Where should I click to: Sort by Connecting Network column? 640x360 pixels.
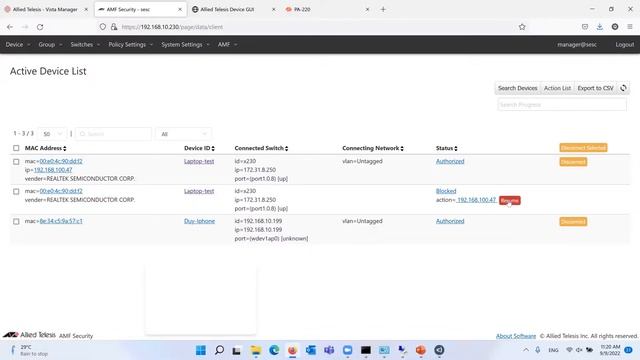[373, 148]
